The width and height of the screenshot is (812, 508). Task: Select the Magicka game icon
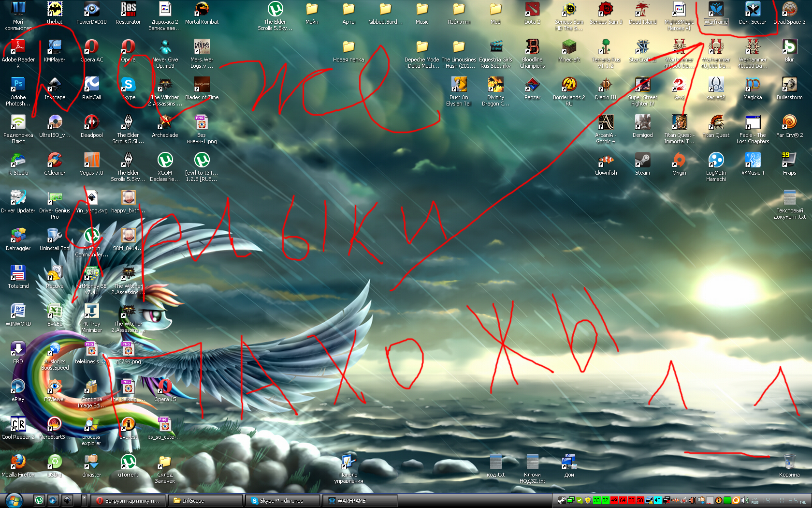pos(753,89)
